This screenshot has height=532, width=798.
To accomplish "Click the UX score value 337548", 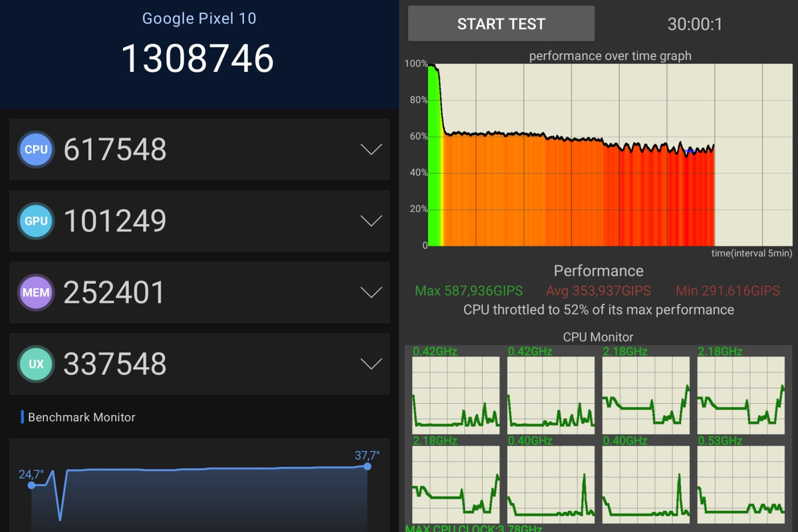I will [x=115, y=364].
